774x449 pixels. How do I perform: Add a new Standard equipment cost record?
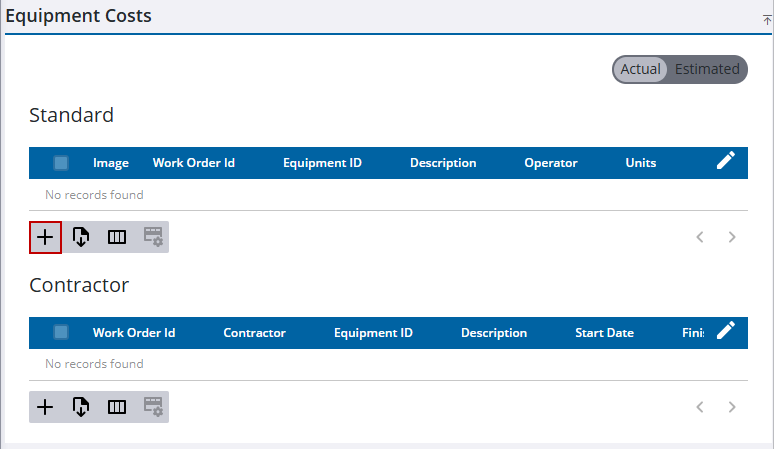tap(45, 237)
